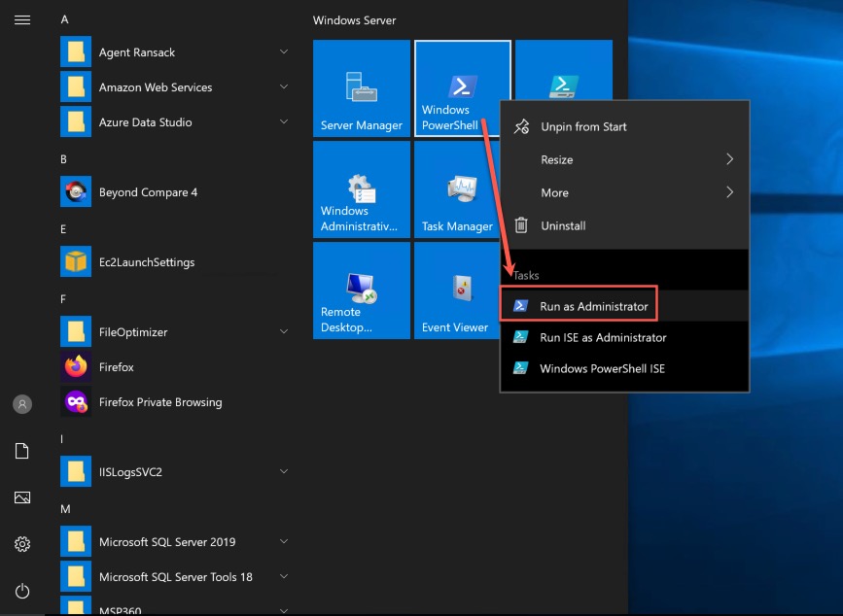Click the power button in the sidebar
Image resolution: width=843 pixels, height=616 pixels.
[22, 591]
